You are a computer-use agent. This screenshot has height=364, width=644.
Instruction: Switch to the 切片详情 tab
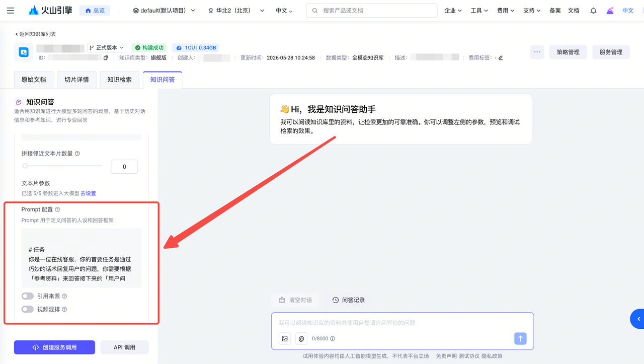[76, 80]
